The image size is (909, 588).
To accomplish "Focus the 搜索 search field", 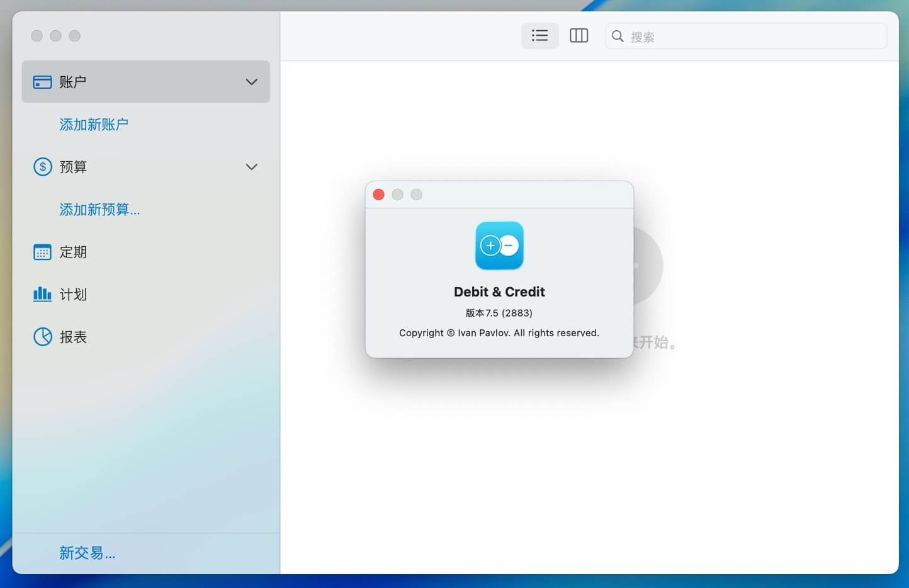I will click(x=746, y=36).
